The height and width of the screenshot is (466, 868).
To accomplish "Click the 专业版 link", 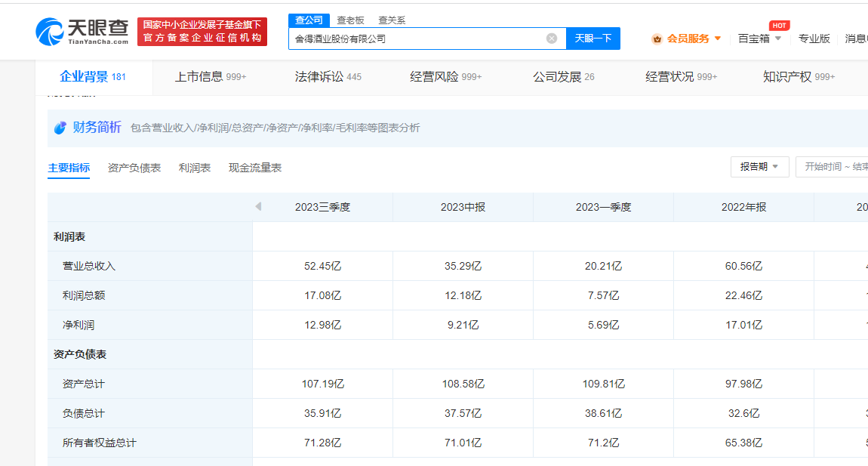I will (x=814, y=39).
